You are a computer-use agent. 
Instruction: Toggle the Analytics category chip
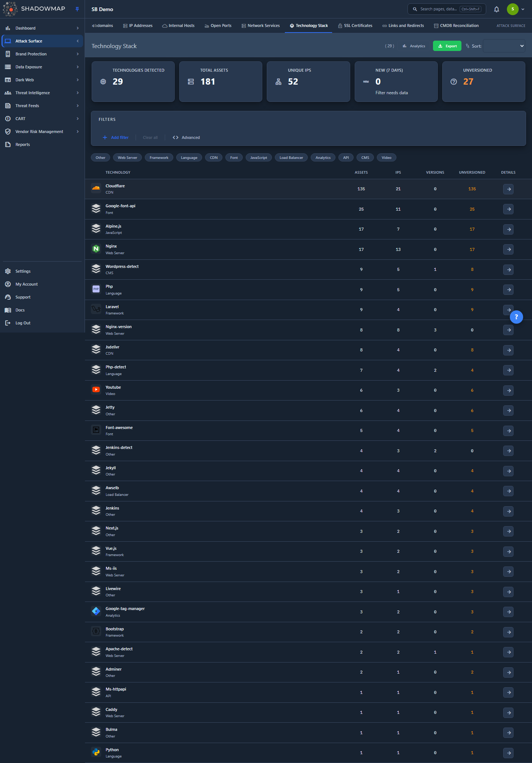323,158
